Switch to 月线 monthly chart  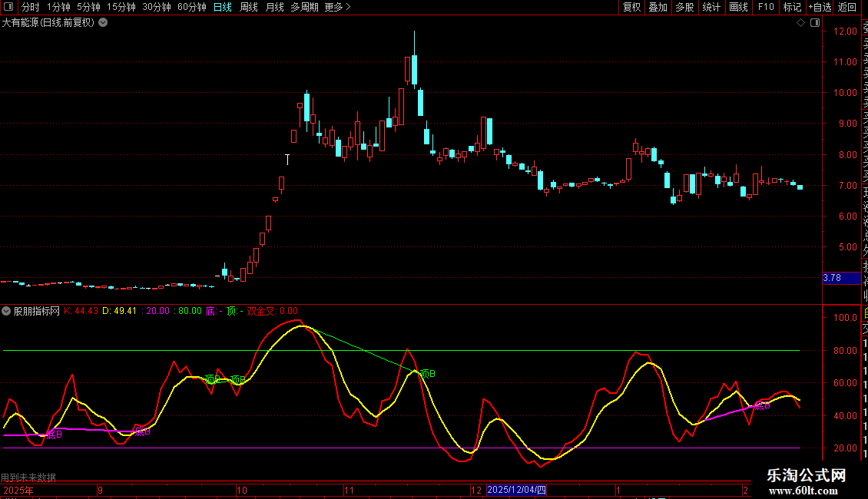[x=274, y=7]
